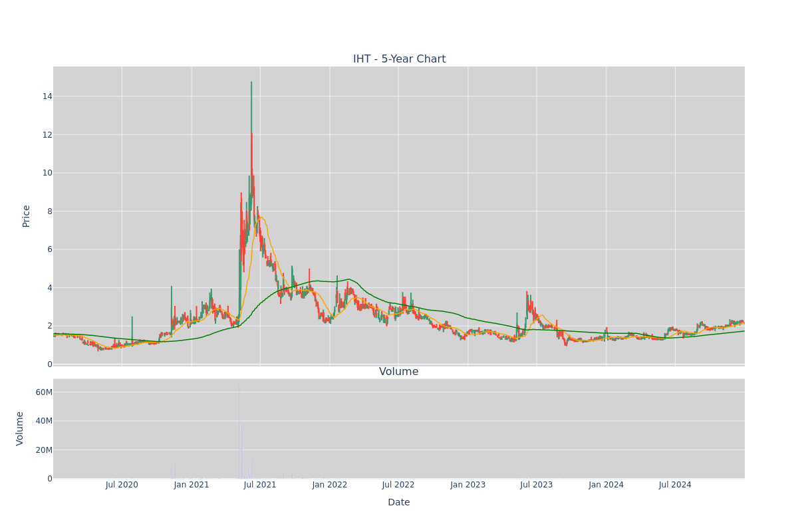Click the price tick '6'
The width and height of the screenshot is (798, 532).
(49, 249)
